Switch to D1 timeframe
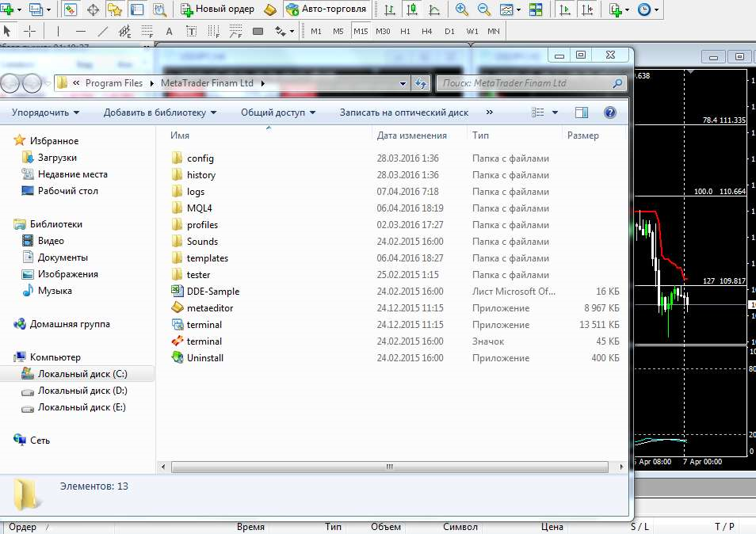 pos(449,32)
